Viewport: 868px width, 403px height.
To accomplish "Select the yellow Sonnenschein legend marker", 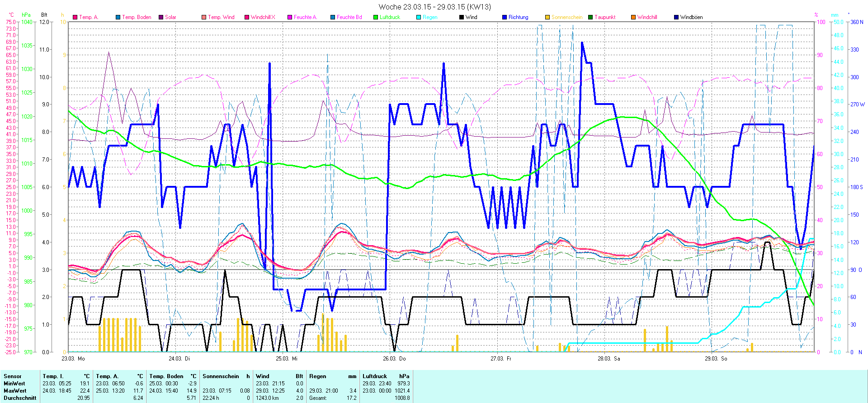I will click(547, 17).
